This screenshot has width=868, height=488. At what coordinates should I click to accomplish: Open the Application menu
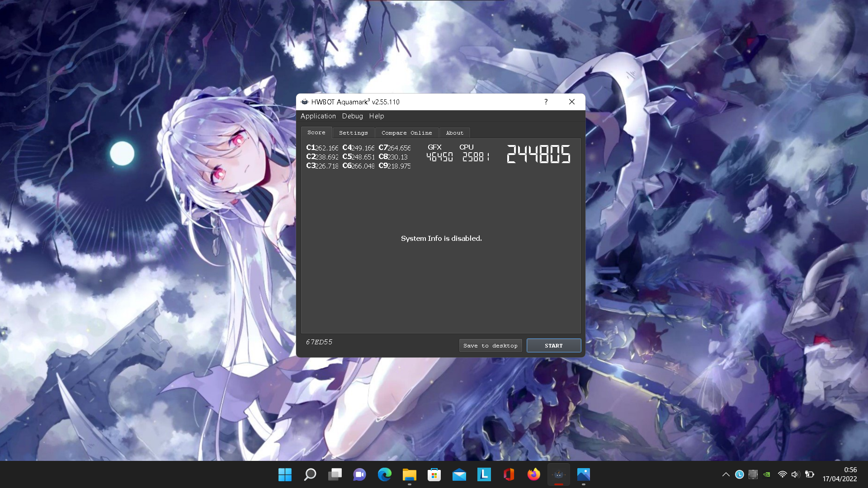318,116
